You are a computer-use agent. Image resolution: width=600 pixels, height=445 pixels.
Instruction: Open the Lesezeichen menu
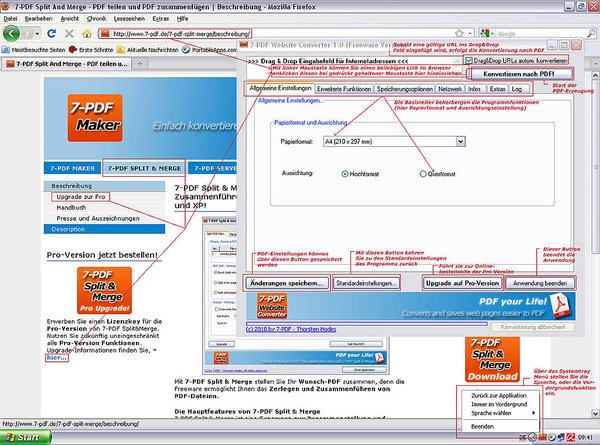(129, 18)
